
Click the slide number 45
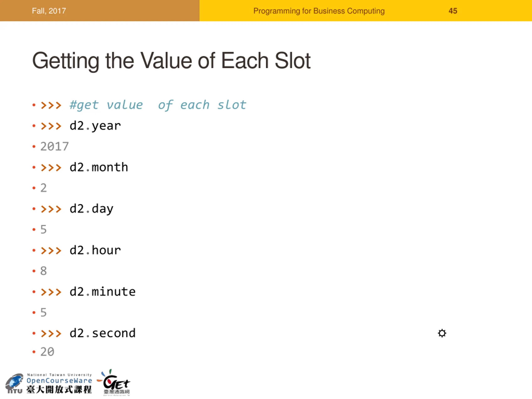tap(453, 11)
